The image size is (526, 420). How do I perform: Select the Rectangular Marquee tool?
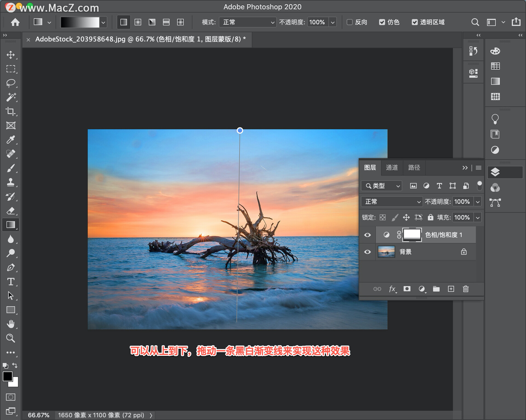pyautogui.click(x=11, y=69)
